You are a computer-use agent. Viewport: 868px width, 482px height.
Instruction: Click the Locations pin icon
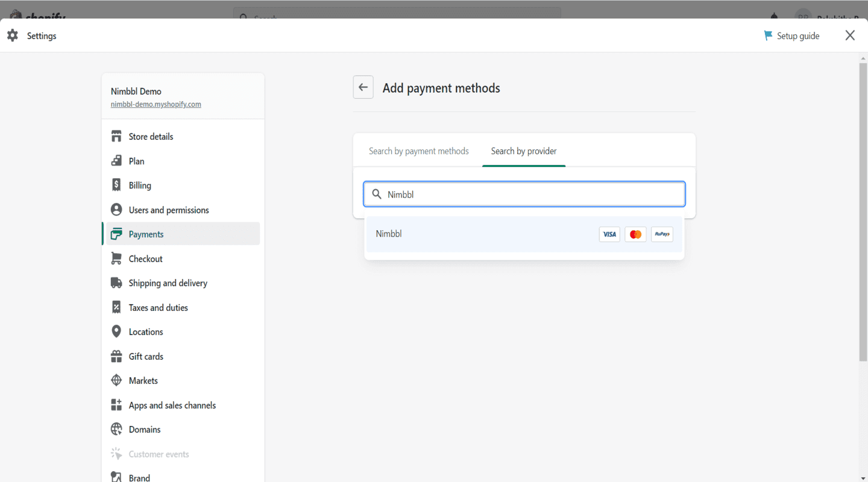point(116,331)
